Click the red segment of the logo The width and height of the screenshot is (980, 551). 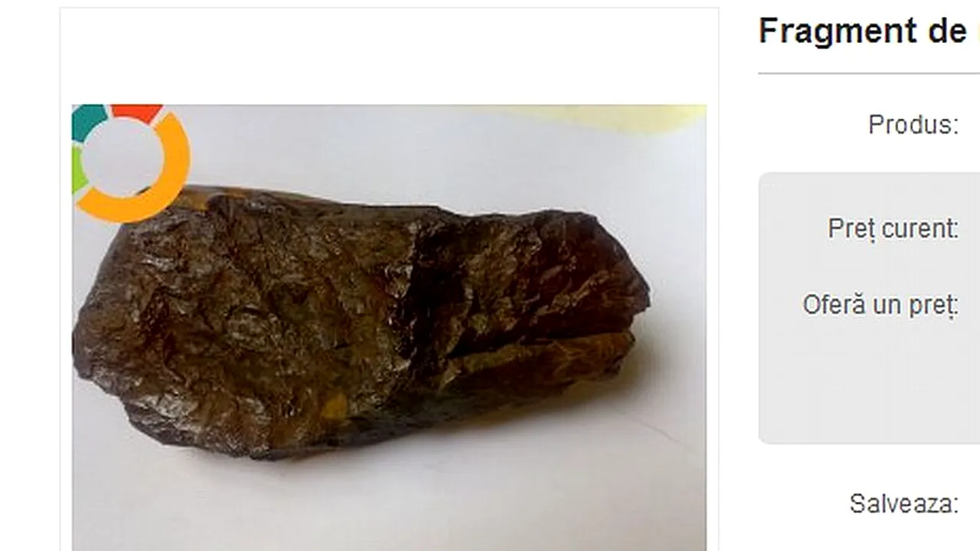coord(138,112)
